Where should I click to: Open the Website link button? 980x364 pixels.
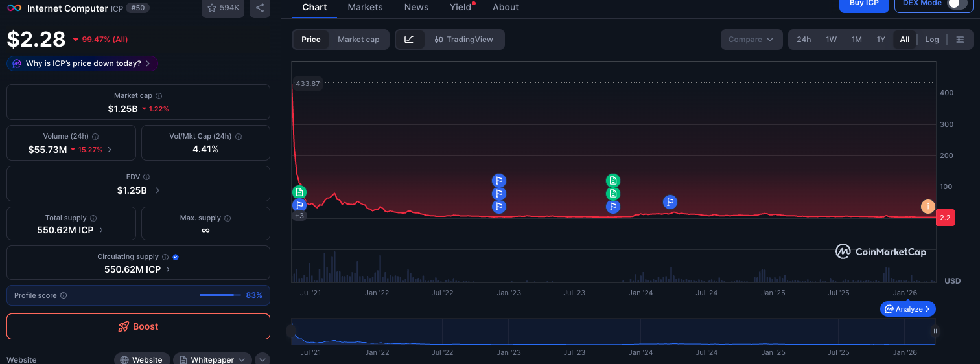pos(142,359)
